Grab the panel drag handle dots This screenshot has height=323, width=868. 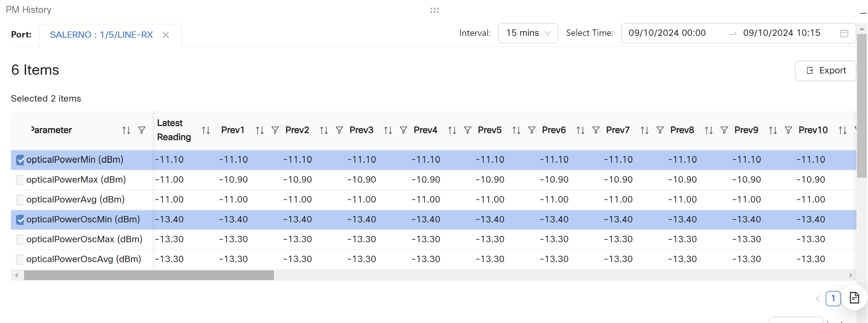point(434,10)
